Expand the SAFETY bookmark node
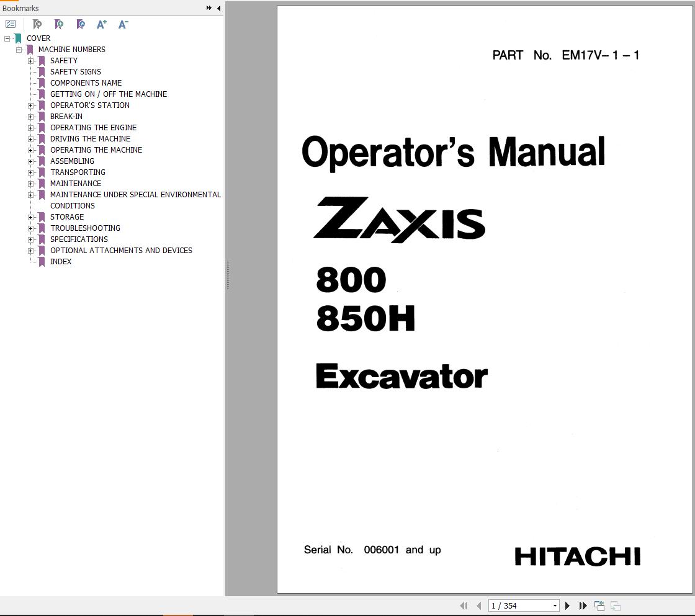 [x=30, y=61]
